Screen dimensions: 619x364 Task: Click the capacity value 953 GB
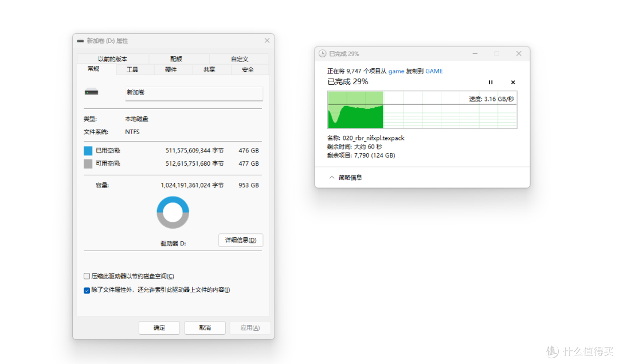pos(249,185)
